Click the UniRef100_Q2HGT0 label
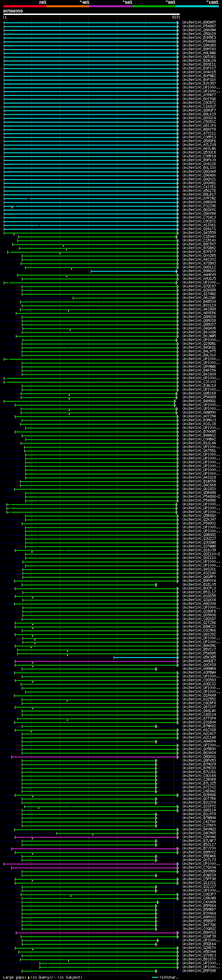 (x=199, y=948)
